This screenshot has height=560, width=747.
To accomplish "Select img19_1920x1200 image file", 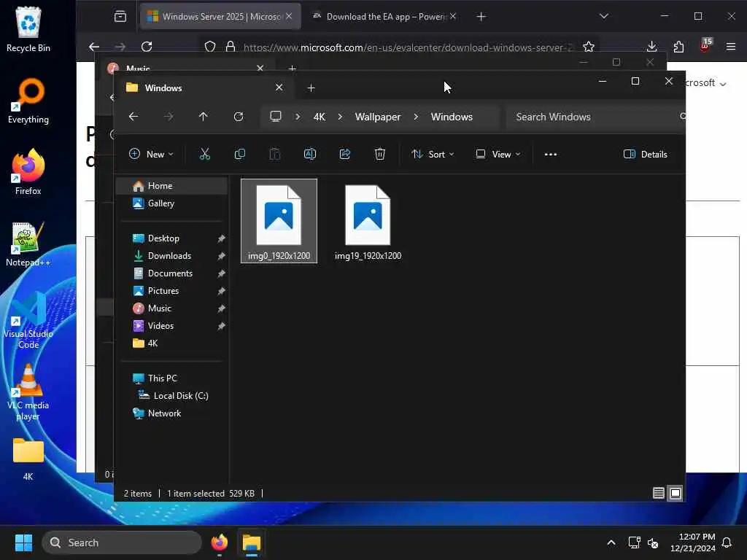I will (x=368, y=221).
